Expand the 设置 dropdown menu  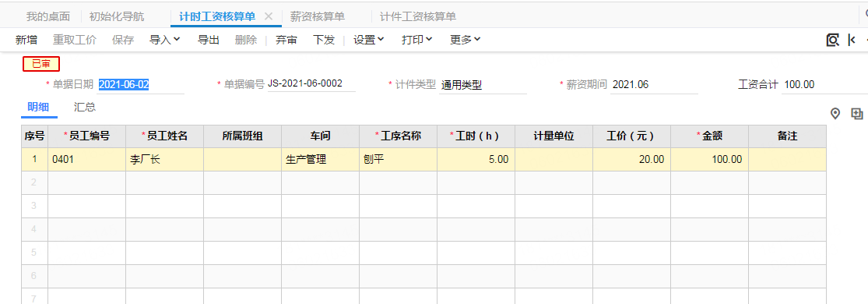tap(369, 40)
